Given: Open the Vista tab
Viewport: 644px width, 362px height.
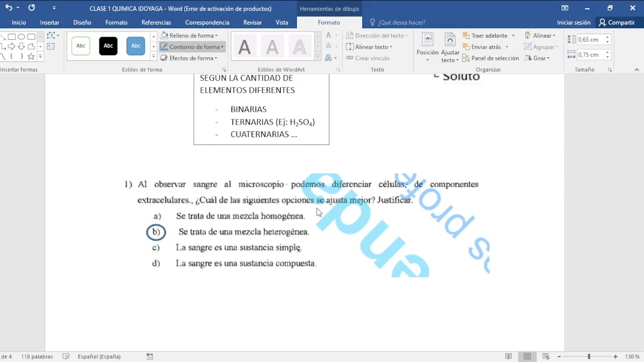Looking at the screenshot, I should 282,23.
